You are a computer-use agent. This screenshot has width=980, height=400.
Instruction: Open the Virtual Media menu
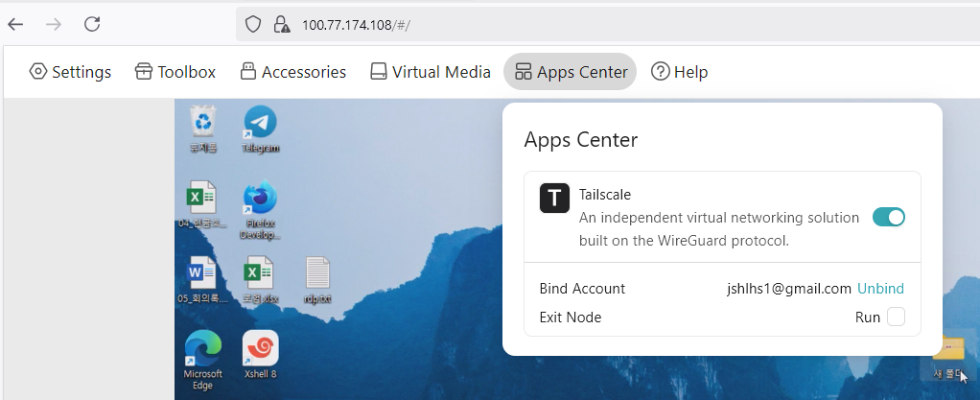click(x=431, y=72)
